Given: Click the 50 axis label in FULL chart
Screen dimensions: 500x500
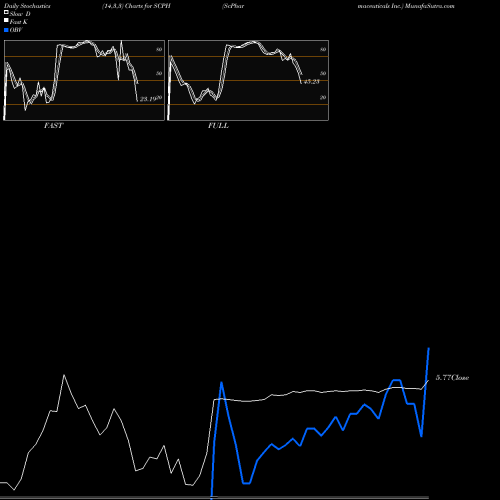Looking at the screenshot, I should pyautogui.click(x=323, y=73).
